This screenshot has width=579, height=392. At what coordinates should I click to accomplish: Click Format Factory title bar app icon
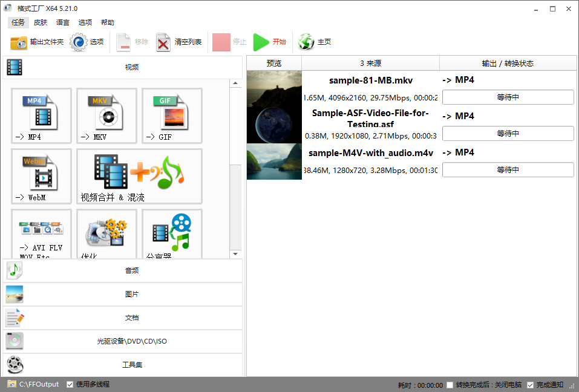point(8,8)
